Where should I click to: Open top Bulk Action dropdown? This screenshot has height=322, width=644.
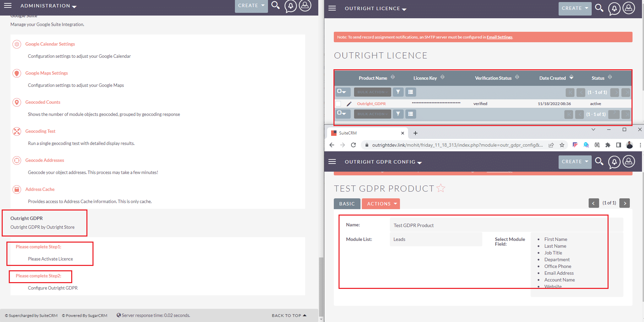(x=372, y=92)
